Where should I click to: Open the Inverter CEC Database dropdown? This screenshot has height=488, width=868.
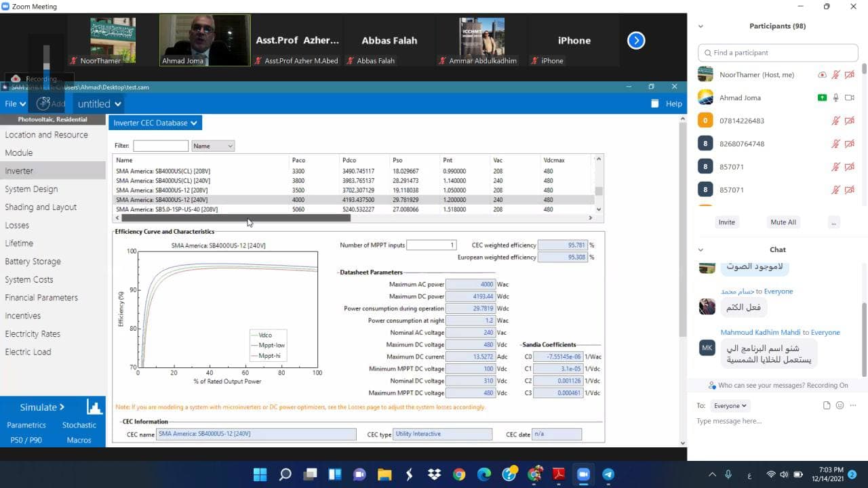(155, 123)
